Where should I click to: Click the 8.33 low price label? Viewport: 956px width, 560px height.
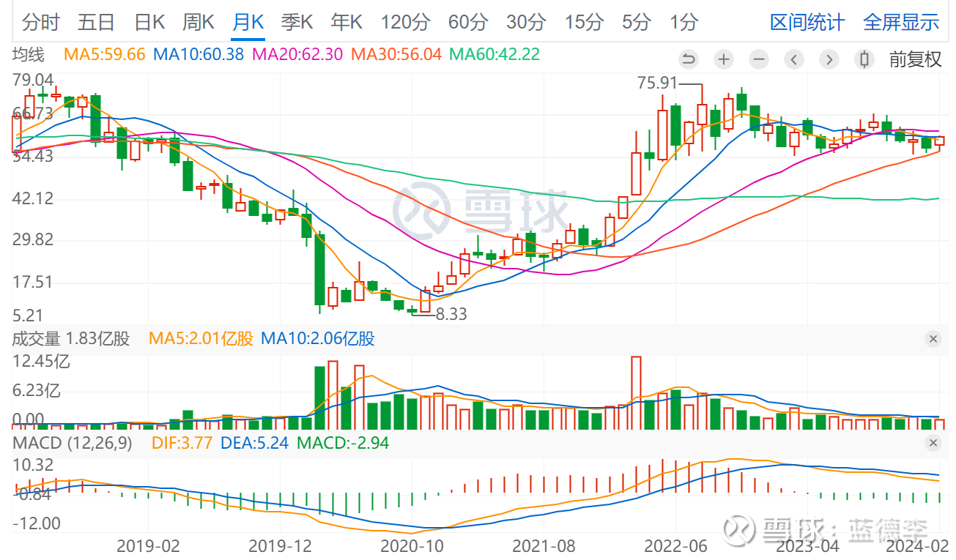451,315
